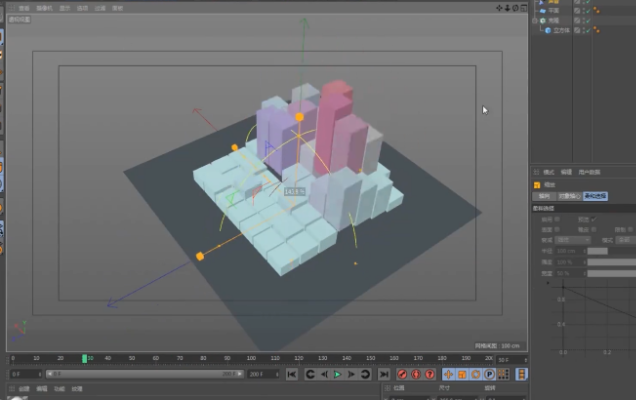
Task: Select the highlighted falloff tab in attributes
Action: (595, 196)
